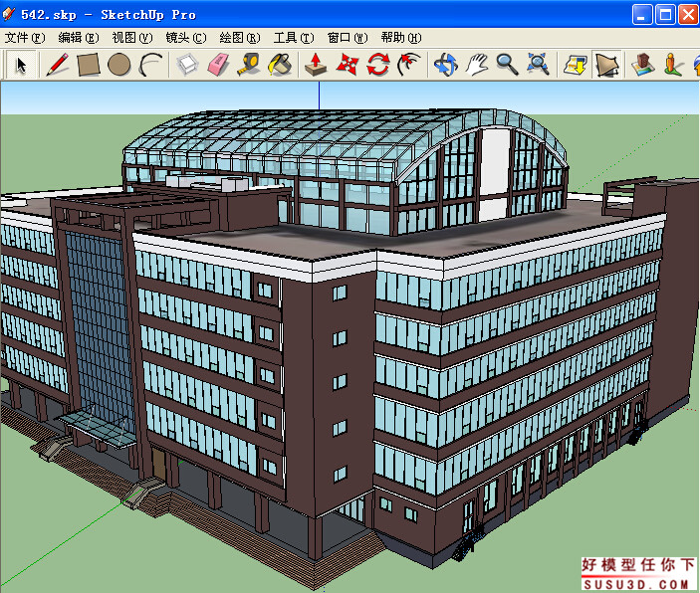Click the Zoom Extents icon
This screenshot has width=700, height=593.
(x=538, y=65)
